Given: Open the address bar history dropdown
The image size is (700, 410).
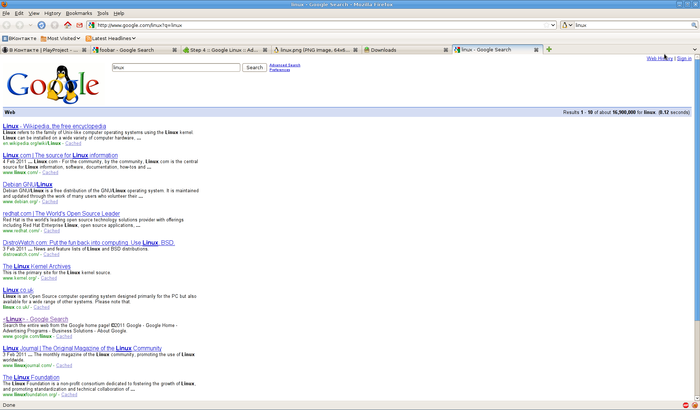Looking at the screenshot, I should (553, 25).
